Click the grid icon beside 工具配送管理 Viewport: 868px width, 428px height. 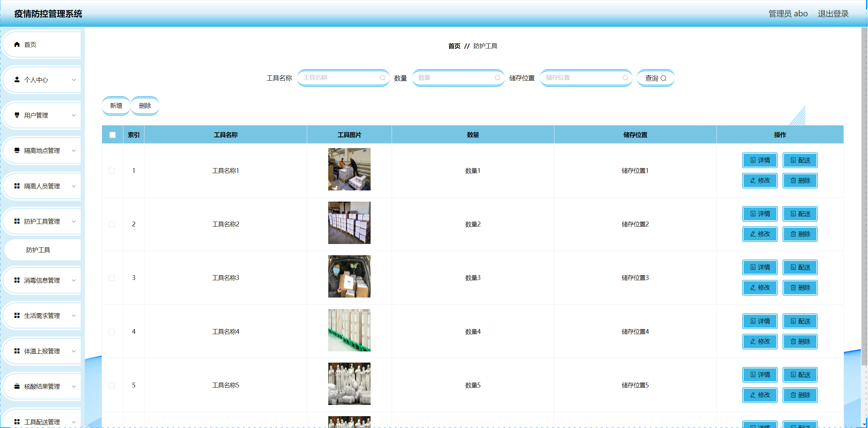17,422
